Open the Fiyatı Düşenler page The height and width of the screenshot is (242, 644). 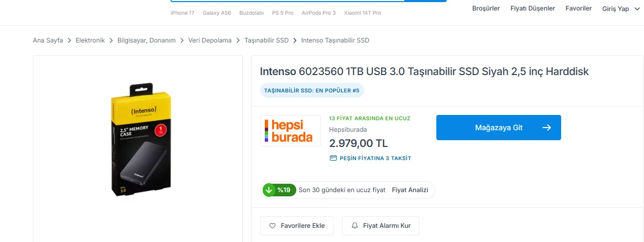coord(532,8)
